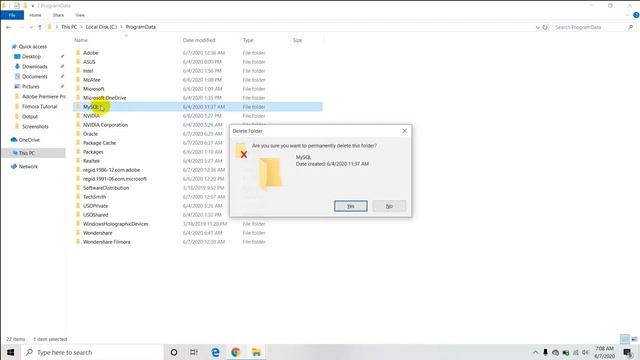
Task: Cancel deletion with the No button
Action: click(x=389, y=206)
